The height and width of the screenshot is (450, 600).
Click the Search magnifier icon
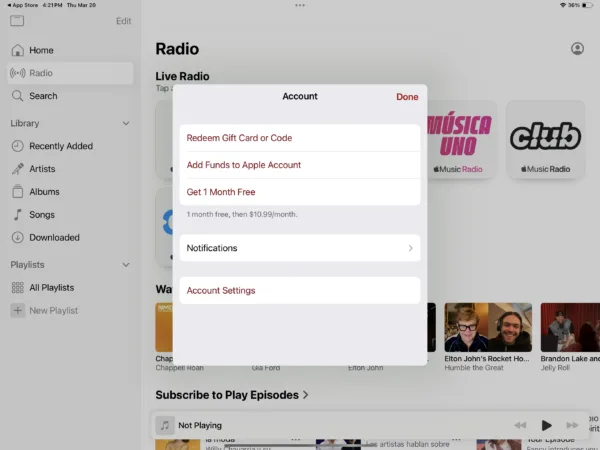click(17, 96)
